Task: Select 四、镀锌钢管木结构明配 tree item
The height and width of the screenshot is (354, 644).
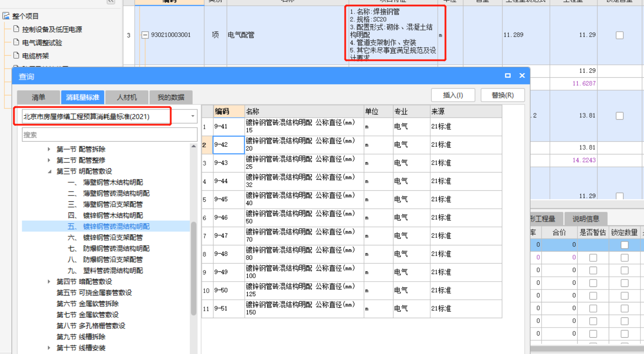Action: point(105,215)
